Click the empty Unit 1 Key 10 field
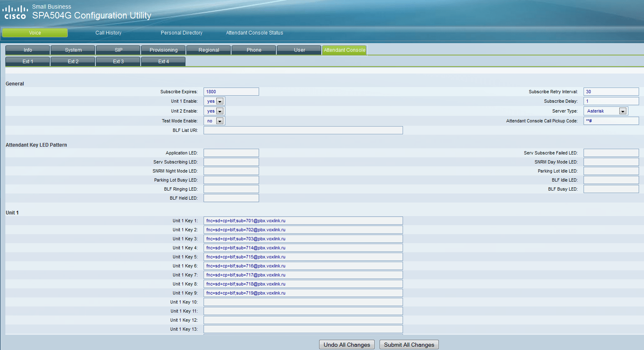Screen dimensions: 644x350 pos(303,302)
